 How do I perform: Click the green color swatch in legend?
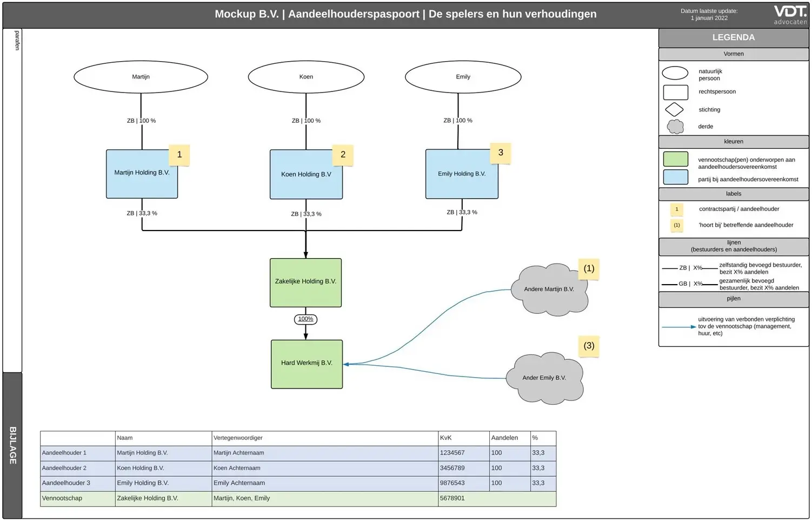click(x=676, y=159)
